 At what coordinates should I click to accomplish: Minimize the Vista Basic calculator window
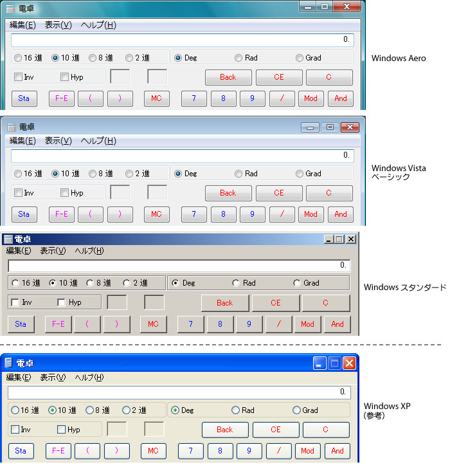310,127
